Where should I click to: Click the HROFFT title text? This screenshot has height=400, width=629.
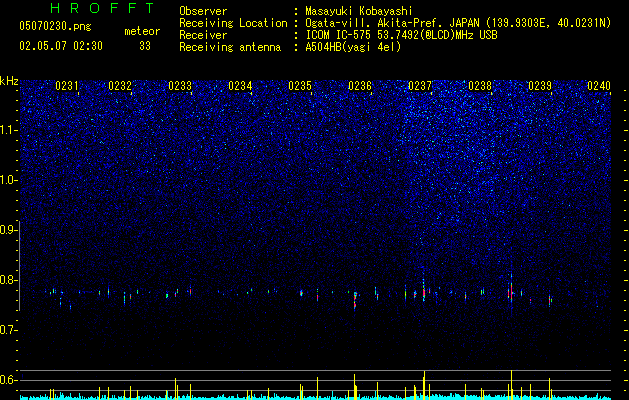coord(103,8)
